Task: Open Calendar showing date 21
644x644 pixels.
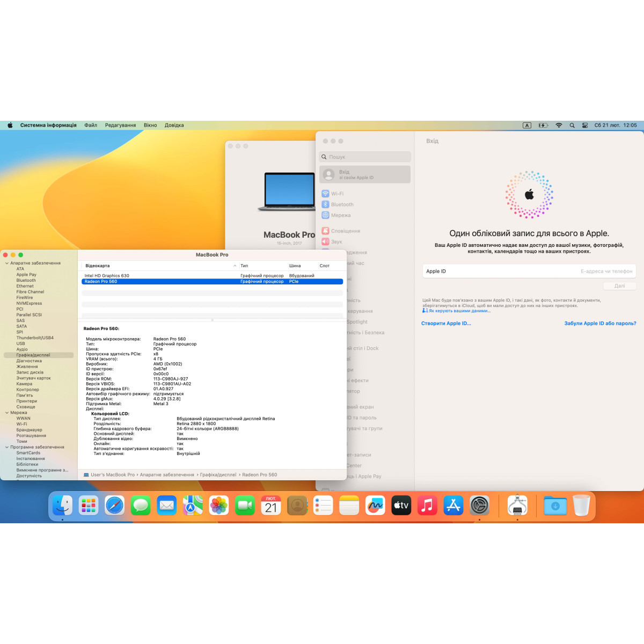Action: 271,505
